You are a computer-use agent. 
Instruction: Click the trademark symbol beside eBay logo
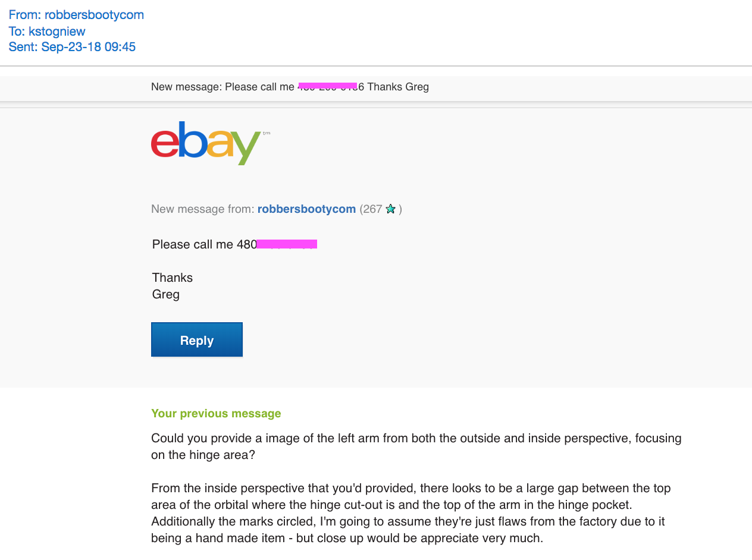[x=266, y=133]
